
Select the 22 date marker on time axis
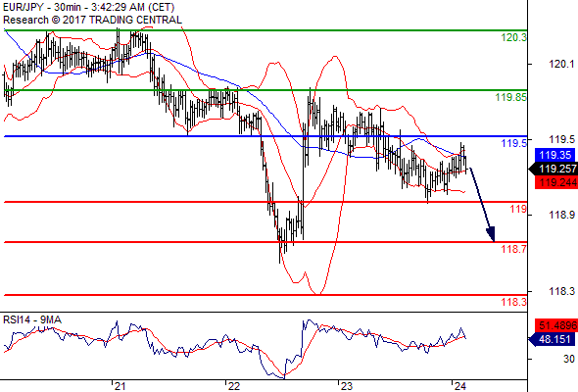234,386
